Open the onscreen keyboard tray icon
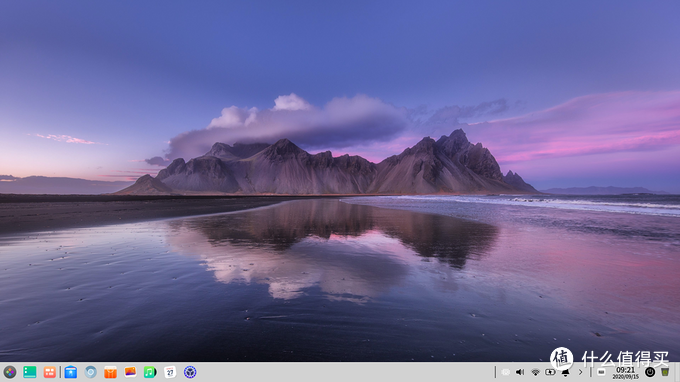The height and width of the screenshot is (382, 680). coord(601,372)
